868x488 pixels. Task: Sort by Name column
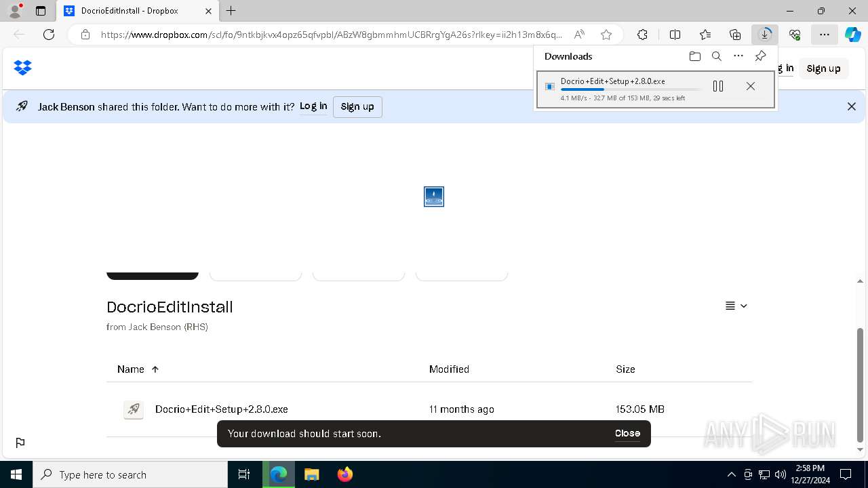[x=138, y=369]
